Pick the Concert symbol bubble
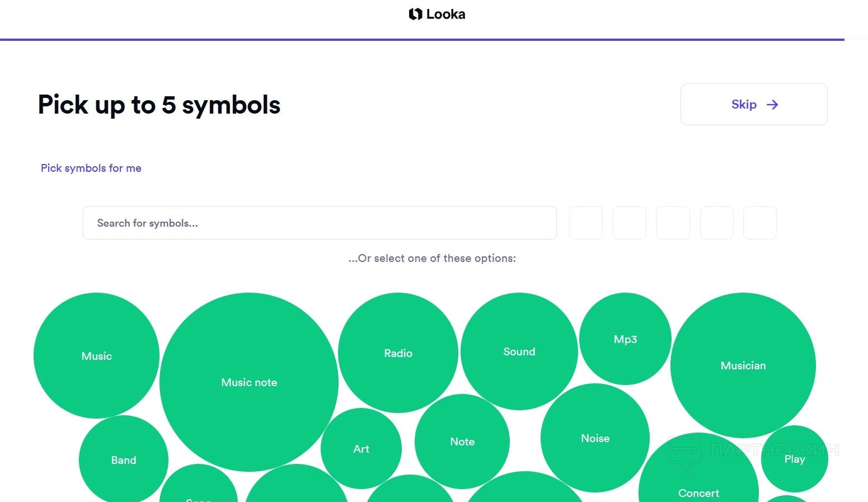Image resolution: width=868 pixels, height=502 pixels. click(x=698, y=487)
